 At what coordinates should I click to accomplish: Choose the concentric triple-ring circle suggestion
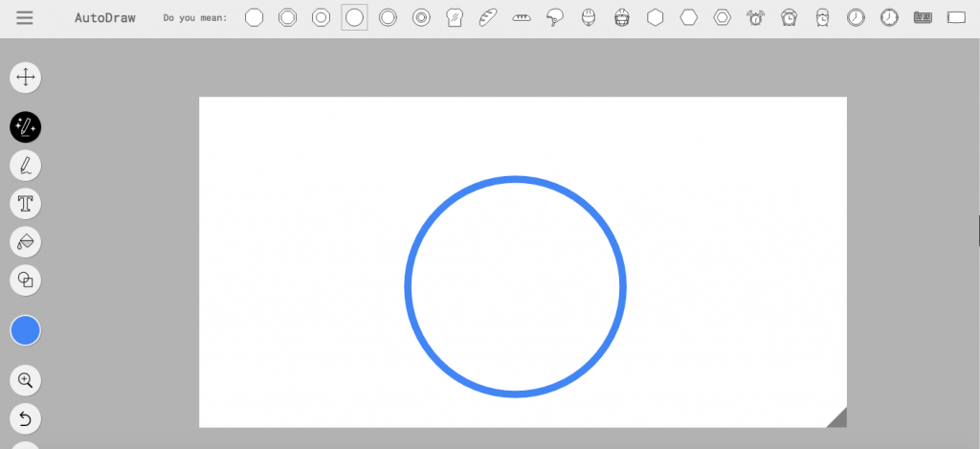[421, 17]
